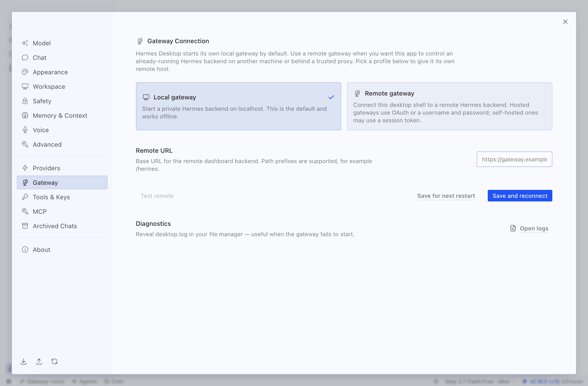This screenshot has height=386, width=588.
Task: Open the About page
Action: (62, 250)
